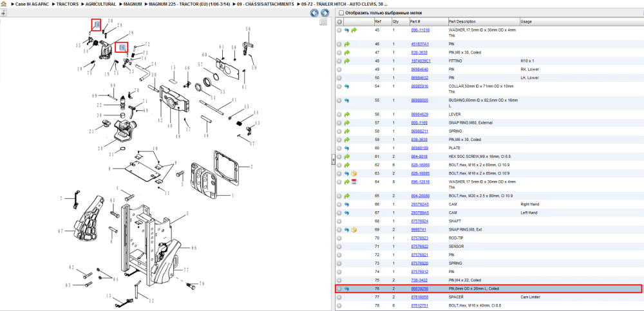644x311 pixels.
Task: Open part number 87576922 SENSOR link
Action: [420, 247]
